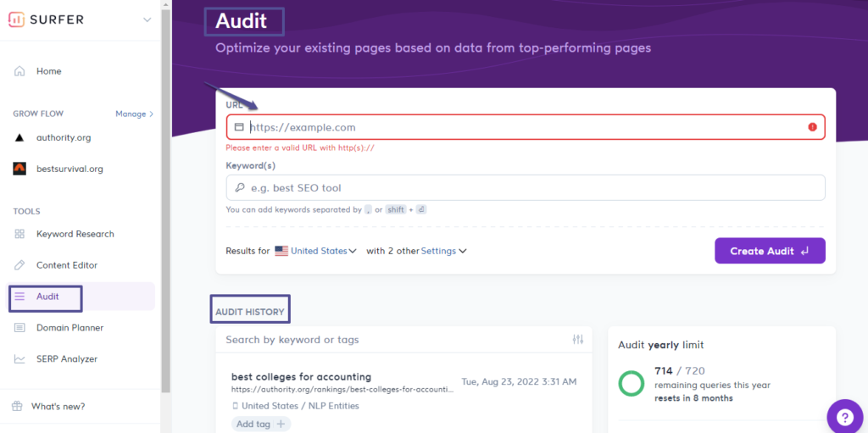The width and height of the screenshot is (868, 433).
Task: Click the Create Audit button
Action: click(x=770, y=251)
